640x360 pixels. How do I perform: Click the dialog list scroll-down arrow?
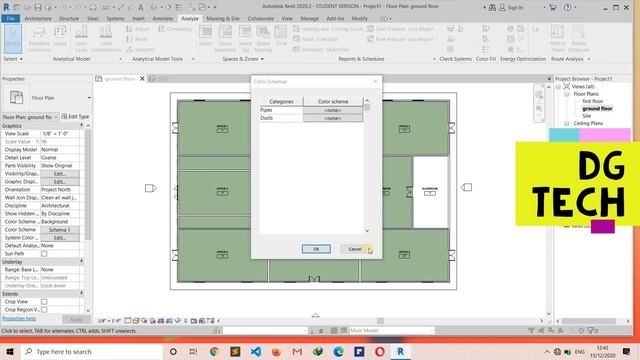(x=367, y=231)
